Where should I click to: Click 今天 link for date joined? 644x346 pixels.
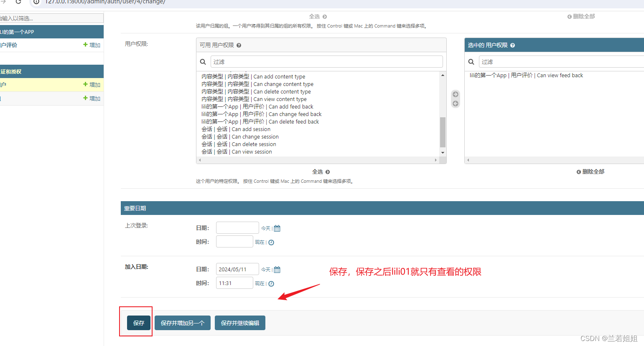266,270
